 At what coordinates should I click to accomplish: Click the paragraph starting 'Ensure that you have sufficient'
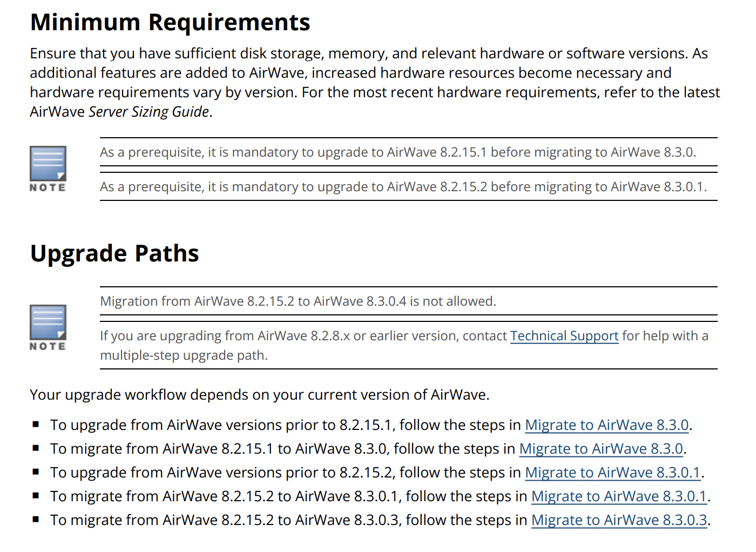tap(374, 73)
